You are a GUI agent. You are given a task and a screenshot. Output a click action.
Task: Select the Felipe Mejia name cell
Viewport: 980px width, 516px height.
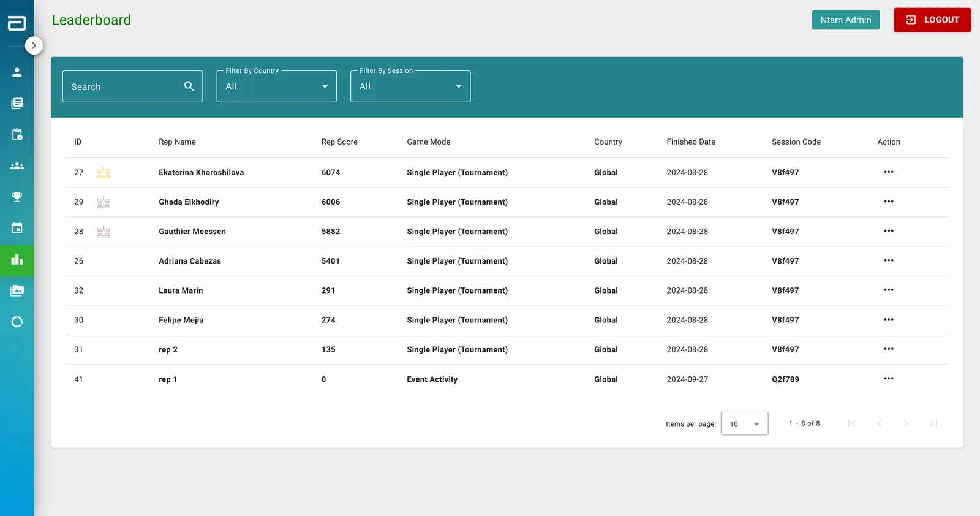click(181, 320)
